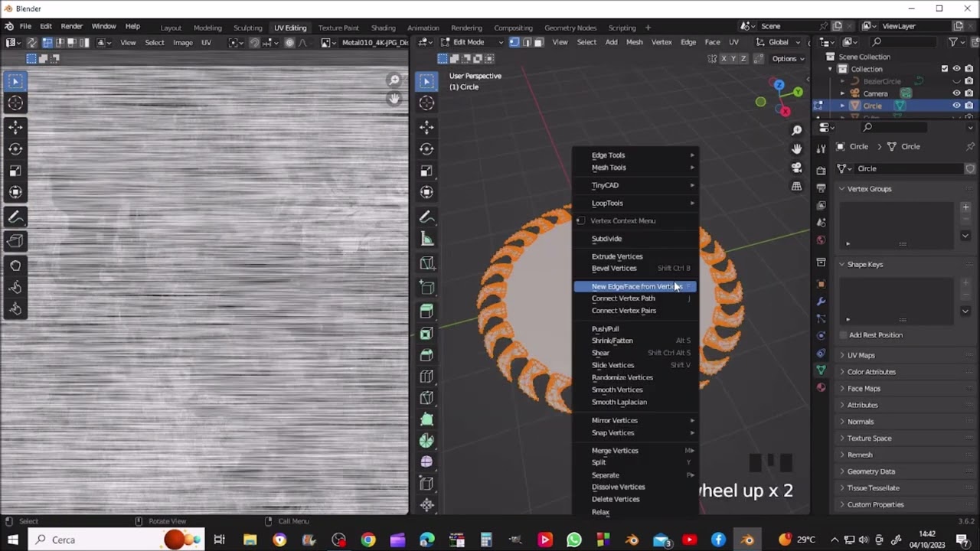Open the Global transform orientation dropdown
The height and width of the screenshot is (551, 980).
pos(778,42)
